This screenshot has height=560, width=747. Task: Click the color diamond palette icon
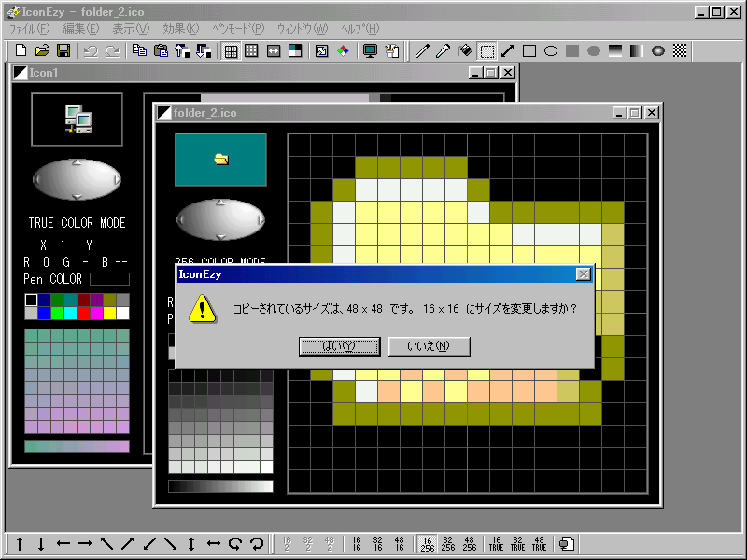point(343,50)
